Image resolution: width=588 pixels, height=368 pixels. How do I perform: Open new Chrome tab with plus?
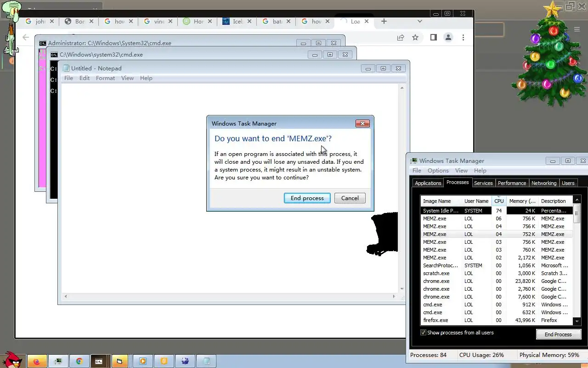pyautogui.click(x=384, y=21)
